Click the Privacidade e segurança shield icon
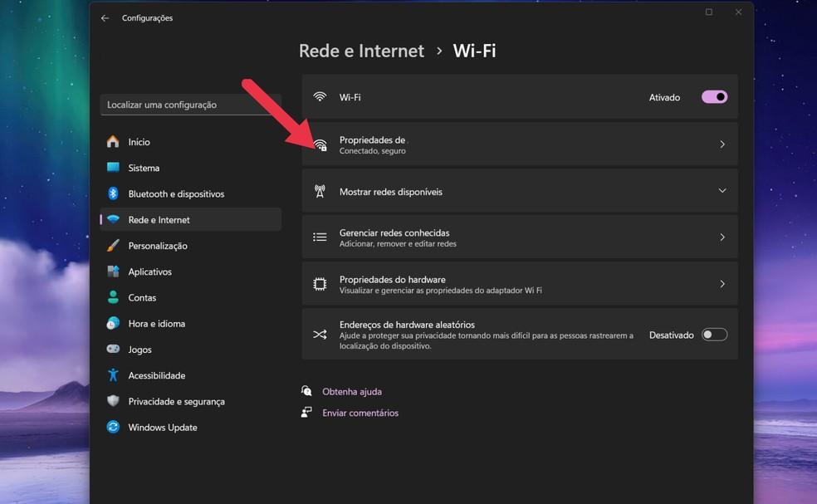This screenshot has width=817, height=504. pos(113,401)
